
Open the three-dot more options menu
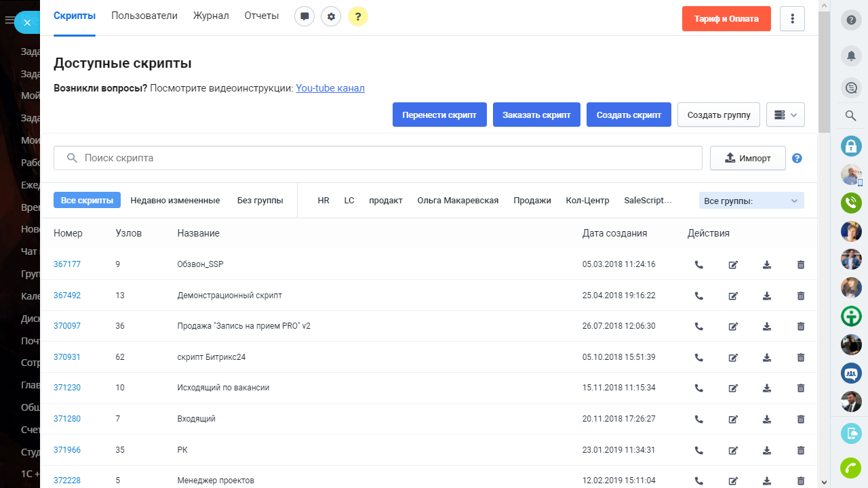pos(793,19)
